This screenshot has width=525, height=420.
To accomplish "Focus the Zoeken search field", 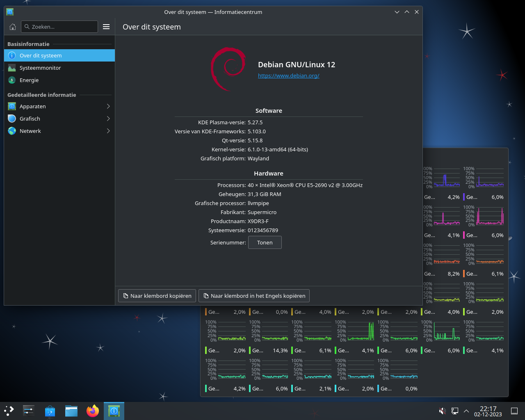I will [59, 27].
